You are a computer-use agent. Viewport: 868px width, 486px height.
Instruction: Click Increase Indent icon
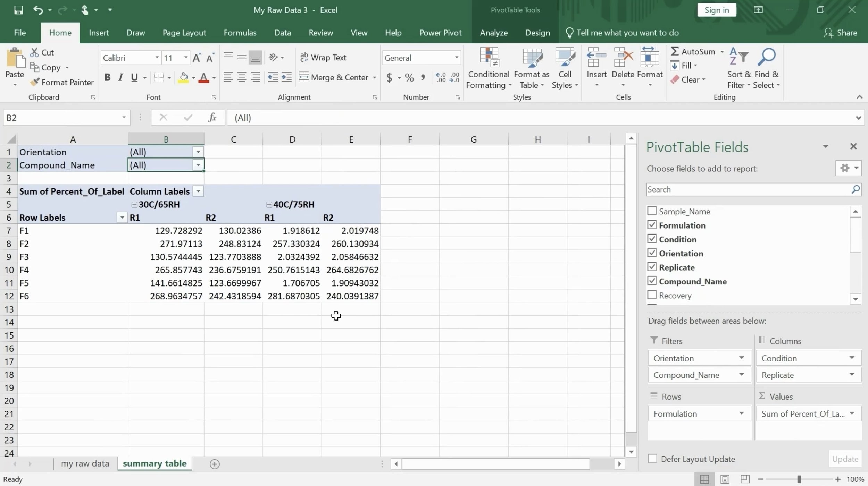point(286,77)
